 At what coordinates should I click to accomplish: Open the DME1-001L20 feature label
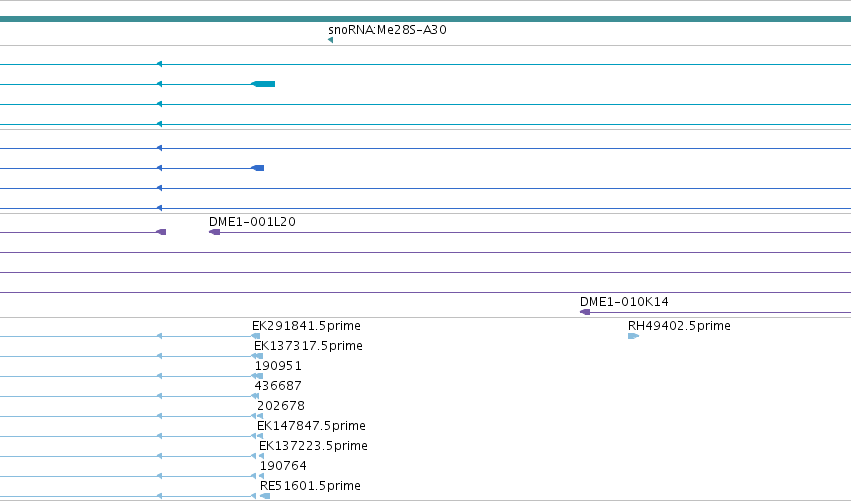coord(252,221)
